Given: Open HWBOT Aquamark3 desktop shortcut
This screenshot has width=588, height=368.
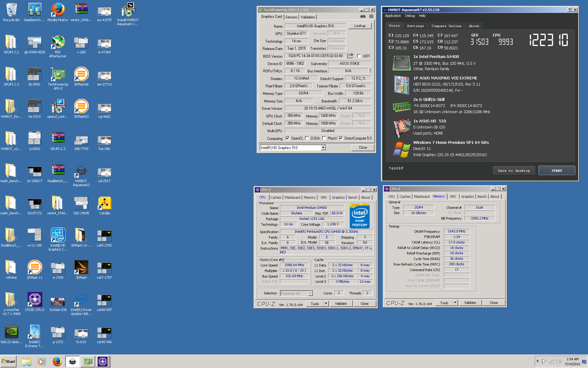Looking at the screenshot, I should tap(81, 176).
